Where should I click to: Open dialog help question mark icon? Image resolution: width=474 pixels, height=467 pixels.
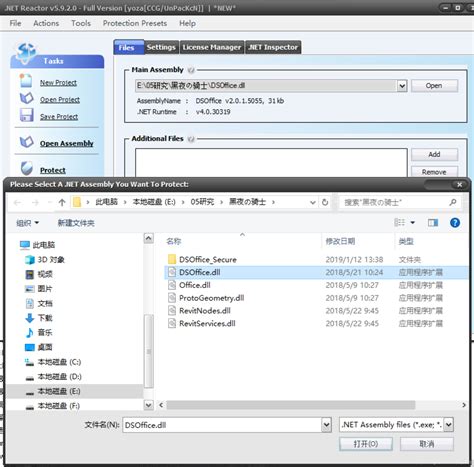[x=455, y=223]
